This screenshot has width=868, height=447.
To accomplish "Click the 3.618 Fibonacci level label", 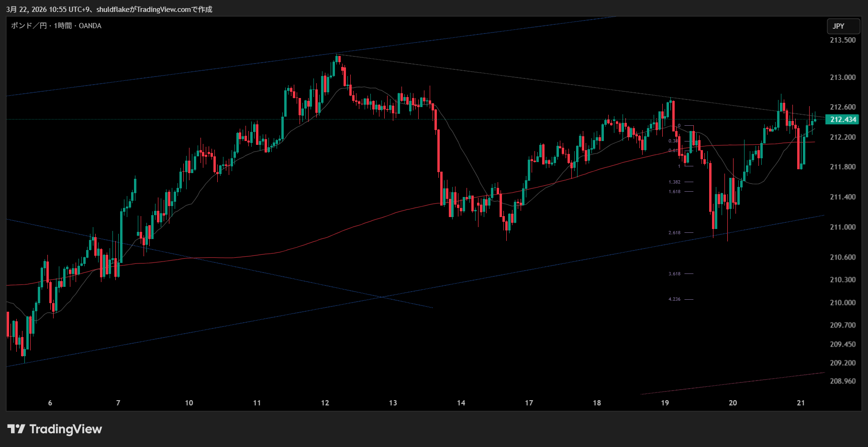I will click(x=674, y=274).
